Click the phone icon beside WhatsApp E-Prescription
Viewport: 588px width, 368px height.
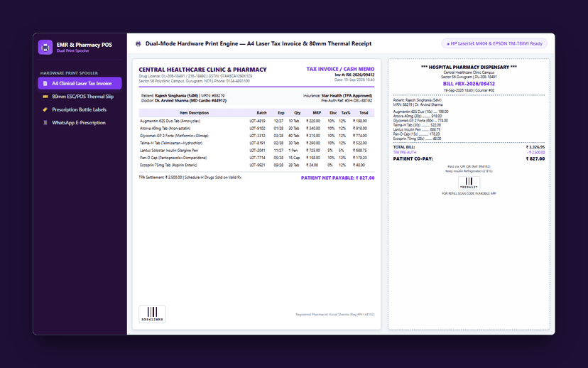[x=45, y=123]
